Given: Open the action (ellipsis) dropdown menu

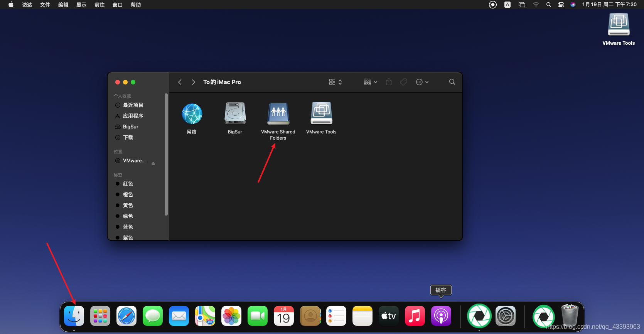Looking at the screenshot, I should [x=422, y=82].
